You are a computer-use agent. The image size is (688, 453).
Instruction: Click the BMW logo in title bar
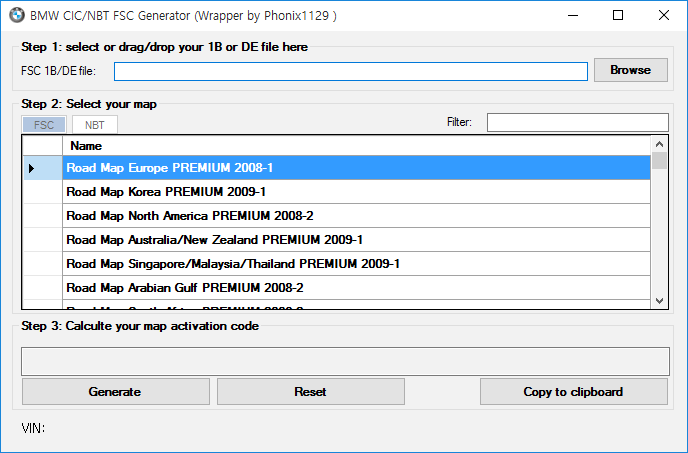pyautogui.click(x=17, y=15)
